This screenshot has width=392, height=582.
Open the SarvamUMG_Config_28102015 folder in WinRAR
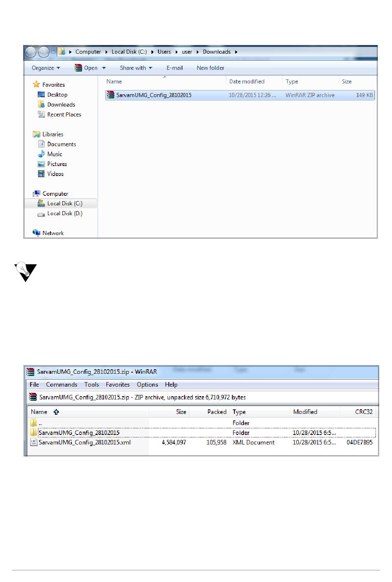click(79, 433)
